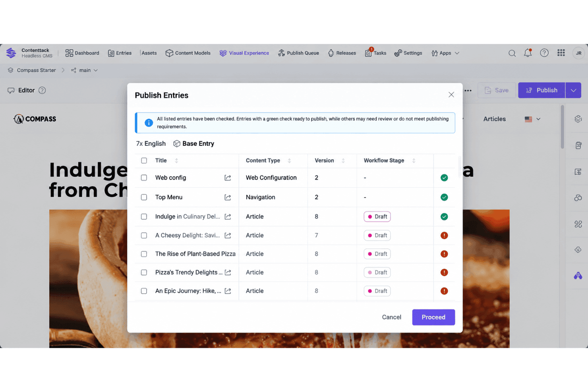The width and height of the screenshot is (588, 392).
Task: Check The Rise of Plant-Based Pizza checkbox
Action: pos(144,254)
